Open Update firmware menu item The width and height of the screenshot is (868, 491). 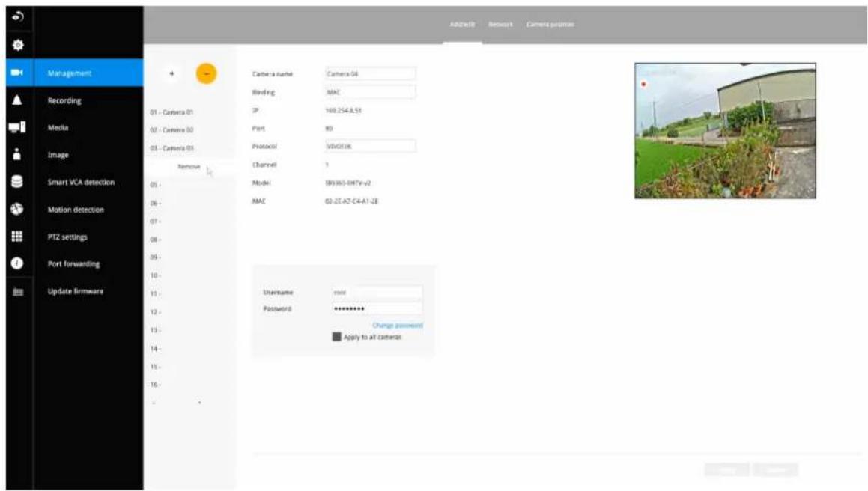point(88,291)
